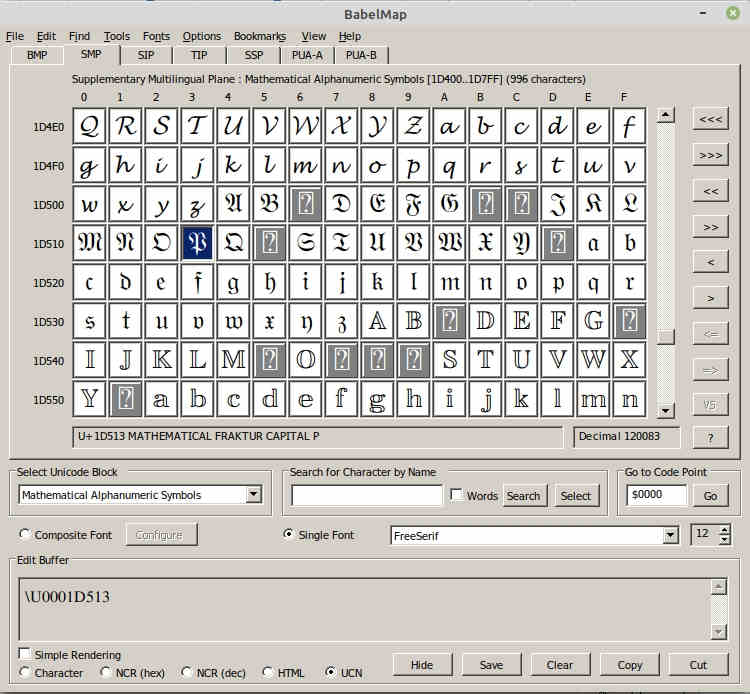The width and height of the screenshot is (750, 694).
Task: Select the Composite Font radio button
Action: point(26,535)
